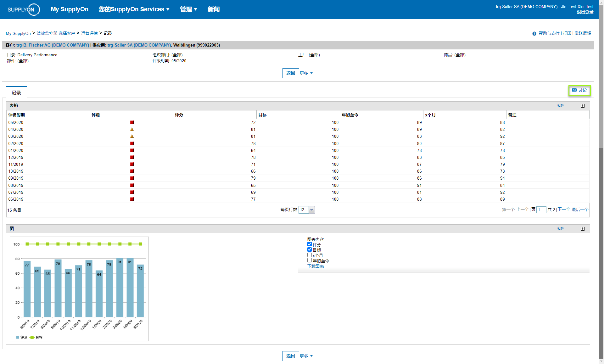Enable 年初至今 chart content checkbox
This screenshot has width=604, height=364.
(x=310, y=260)
